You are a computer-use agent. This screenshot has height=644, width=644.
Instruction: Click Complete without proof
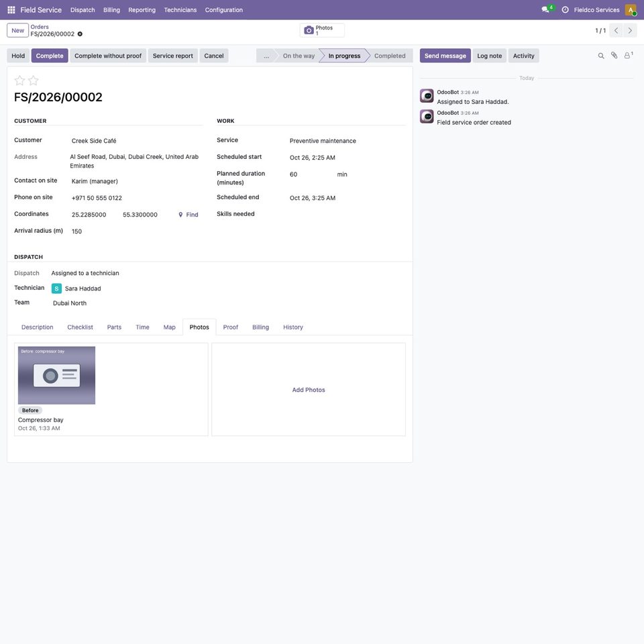[x=108, y=56]
